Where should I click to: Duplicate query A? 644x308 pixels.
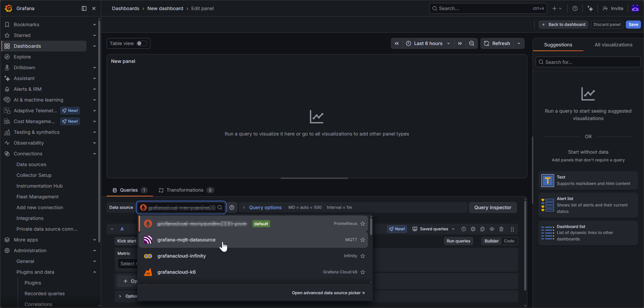click(x=482, y=229)
